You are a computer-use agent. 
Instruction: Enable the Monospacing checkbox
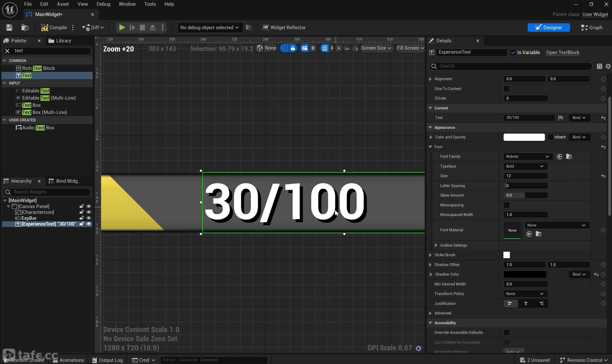pos(506,205)
